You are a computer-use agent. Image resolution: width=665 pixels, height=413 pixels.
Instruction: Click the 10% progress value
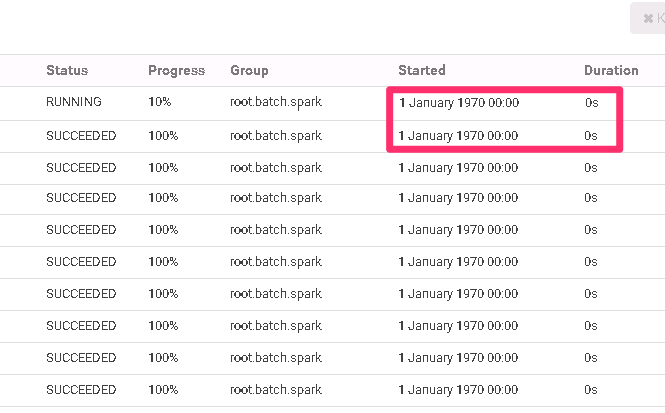point(160,103)
